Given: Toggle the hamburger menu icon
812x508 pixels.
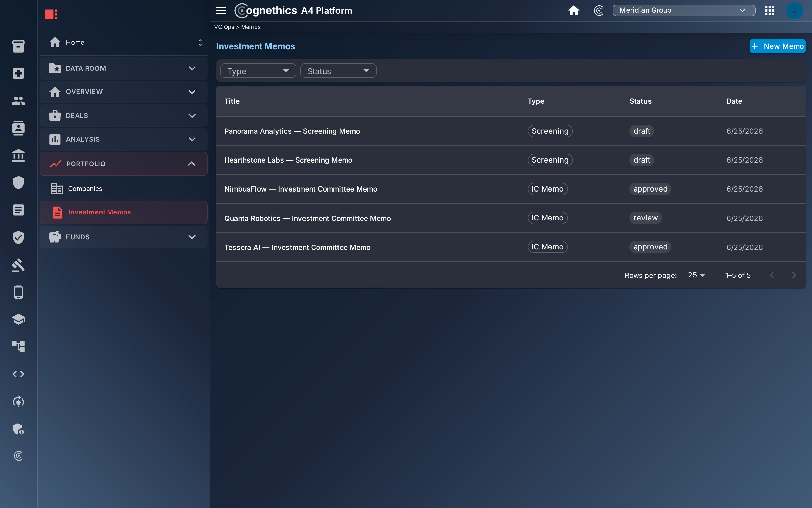Looking at the screenshot, I should point(221,10).
